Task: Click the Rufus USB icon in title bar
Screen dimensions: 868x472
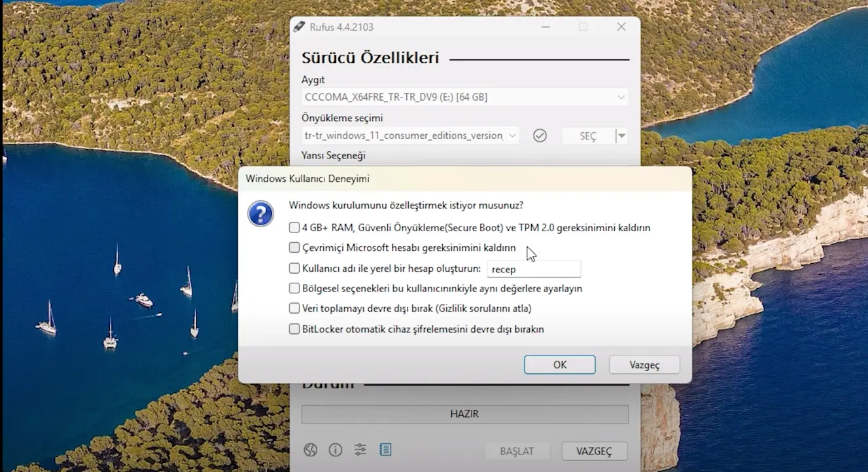Action: coord(299,27)
